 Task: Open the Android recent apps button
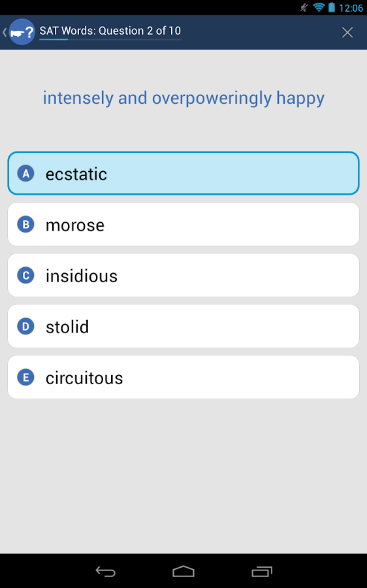point(262,572)
